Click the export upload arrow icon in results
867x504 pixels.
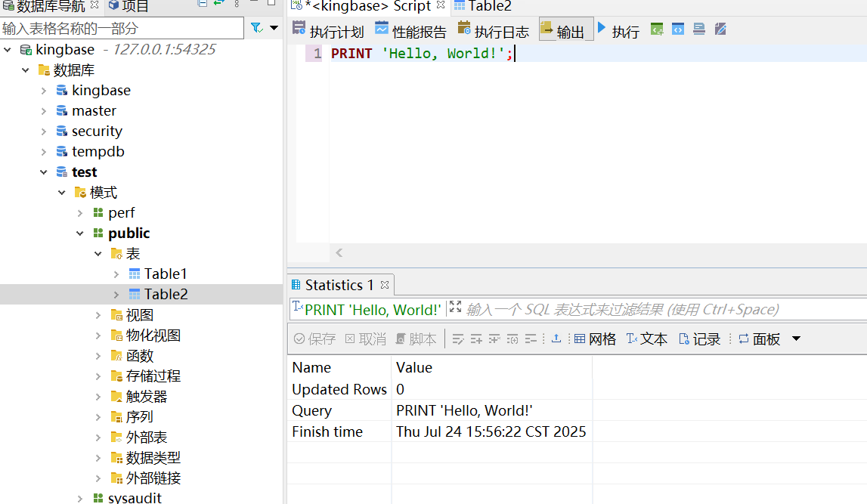pyautogui.click(x=556, y=339)
